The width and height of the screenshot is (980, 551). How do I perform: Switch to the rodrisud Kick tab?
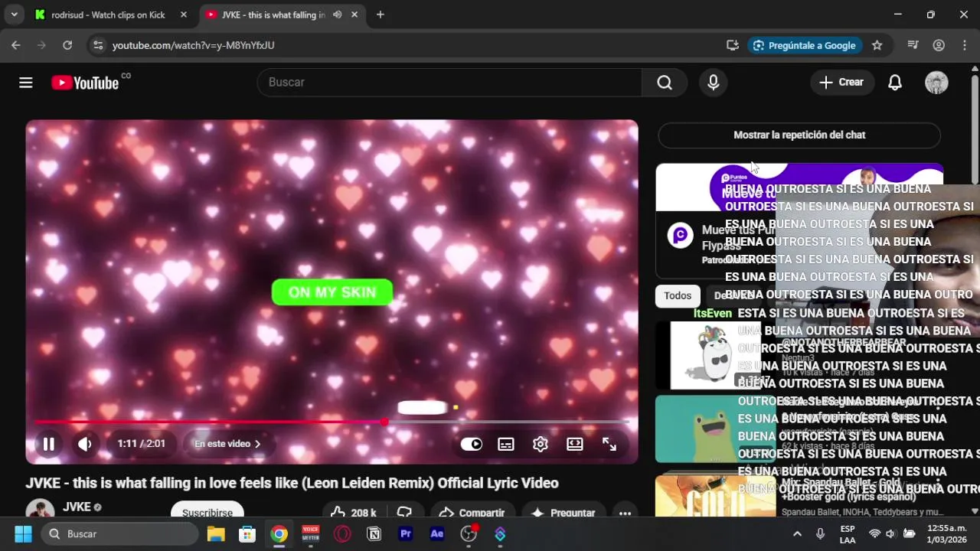click(111, 15)
